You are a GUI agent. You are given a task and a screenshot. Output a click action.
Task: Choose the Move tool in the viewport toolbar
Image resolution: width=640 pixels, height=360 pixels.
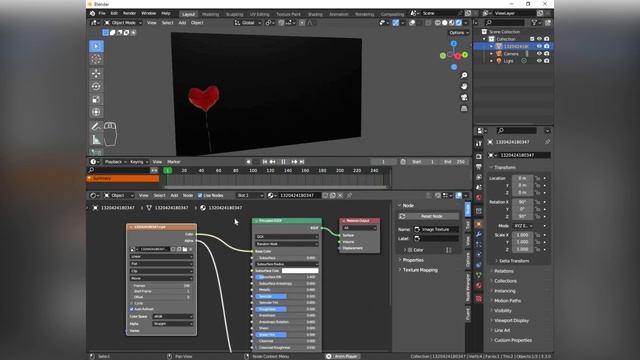(x=96, y=73)
